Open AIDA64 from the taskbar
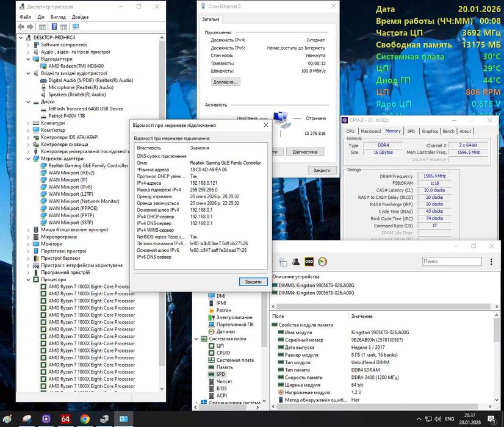The image size is (504, 427). (65, 419)
